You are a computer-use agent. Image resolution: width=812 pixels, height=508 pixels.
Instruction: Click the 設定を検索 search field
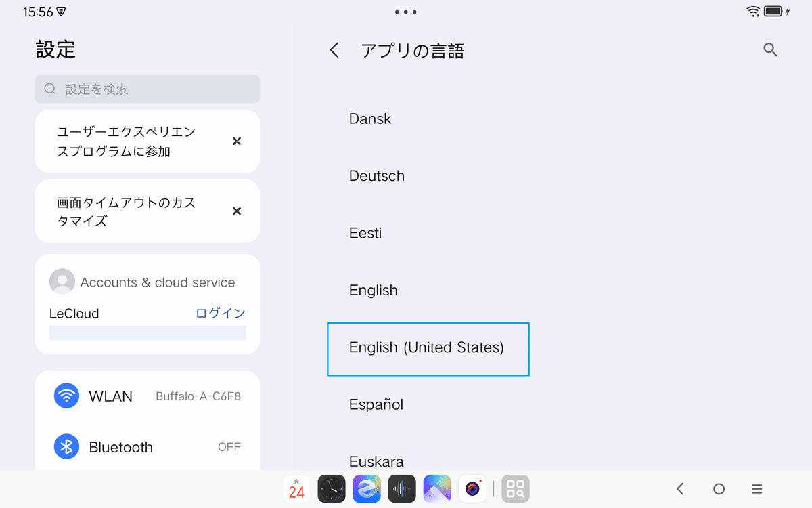147,89
